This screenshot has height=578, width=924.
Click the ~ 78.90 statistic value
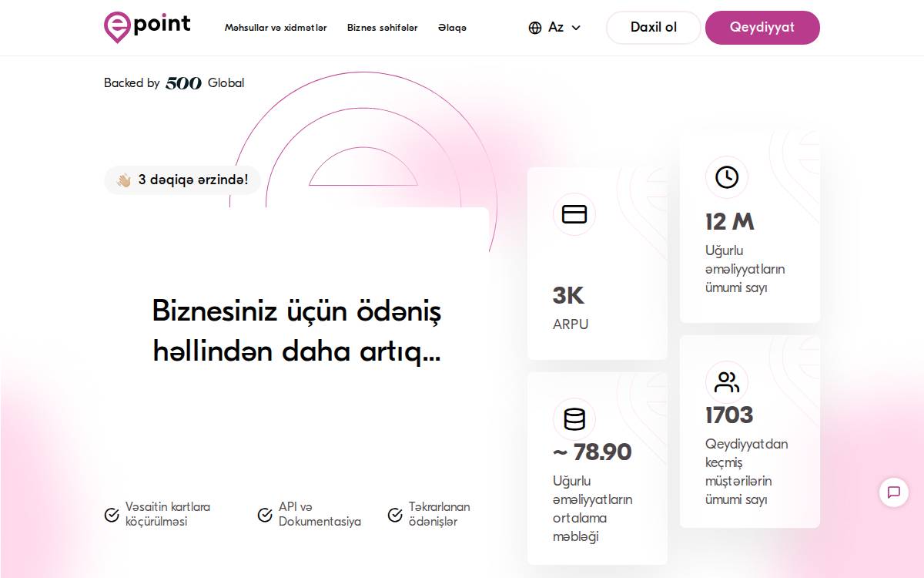click(x=592, y=452)
